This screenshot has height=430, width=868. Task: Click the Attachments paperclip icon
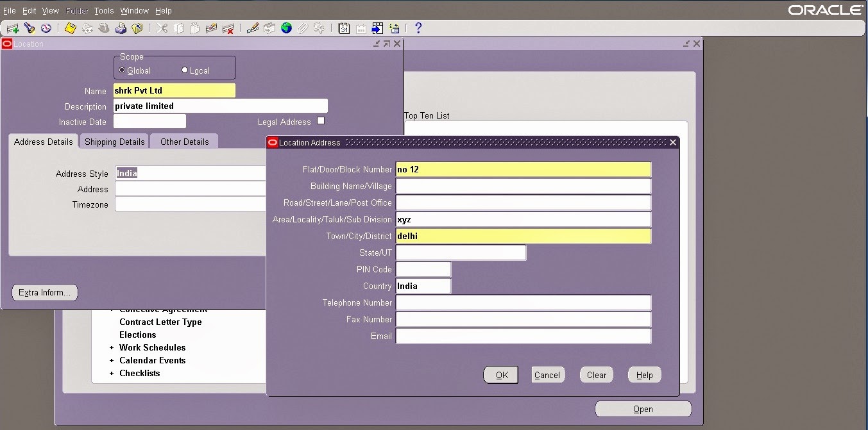(302, 28)
